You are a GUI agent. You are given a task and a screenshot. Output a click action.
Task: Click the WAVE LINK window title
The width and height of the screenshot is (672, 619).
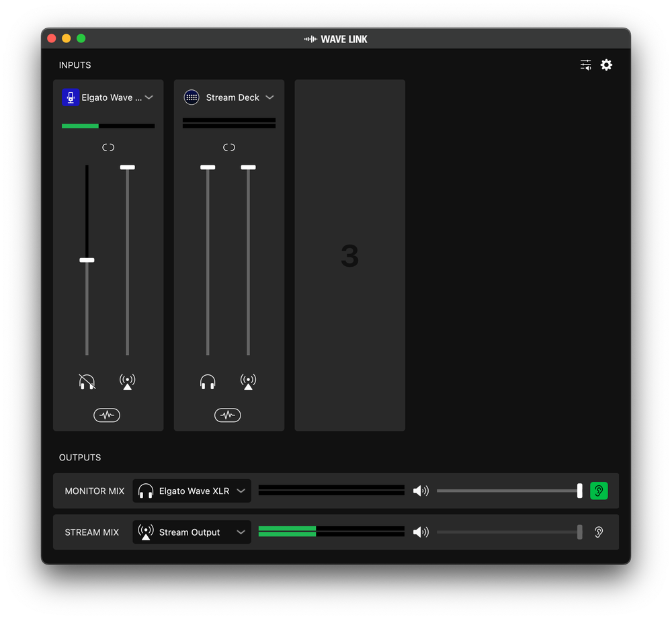pyautogui.click(x=343, y=39)
